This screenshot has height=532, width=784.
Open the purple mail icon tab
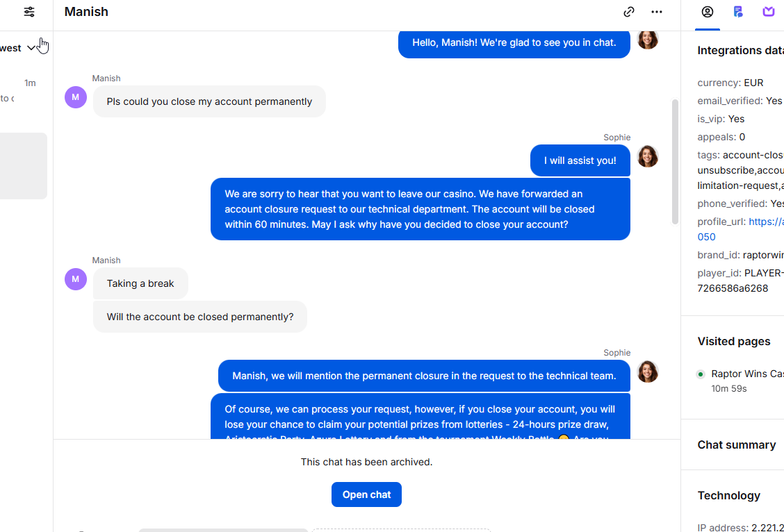coord(769,12)
